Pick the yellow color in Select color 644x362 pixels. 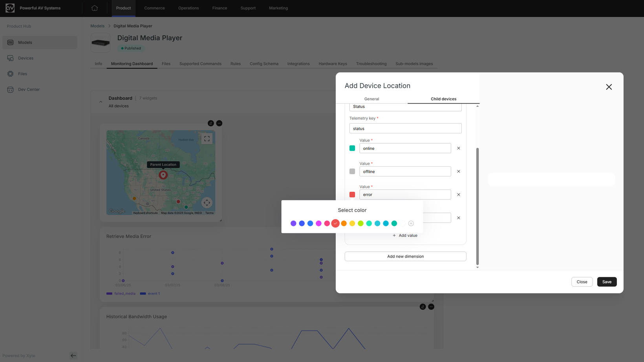tap(352, 224)
